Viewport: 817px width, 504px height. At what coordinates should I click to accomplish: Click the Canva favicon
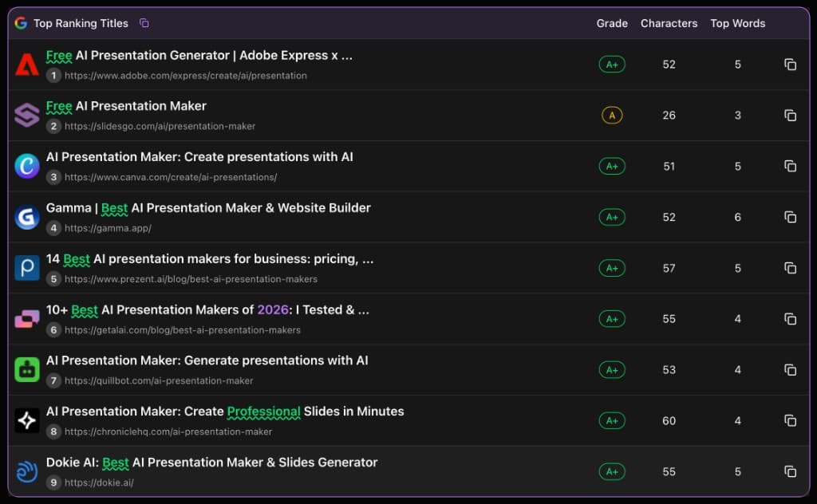coord(27,166)
